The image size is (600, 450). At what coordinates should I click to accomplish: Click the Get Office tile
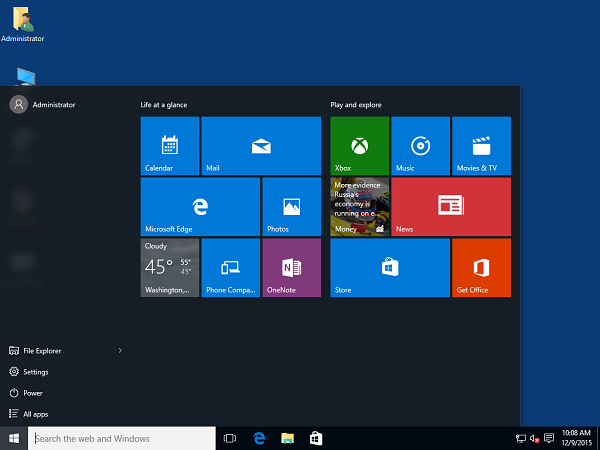click(481, 267)
